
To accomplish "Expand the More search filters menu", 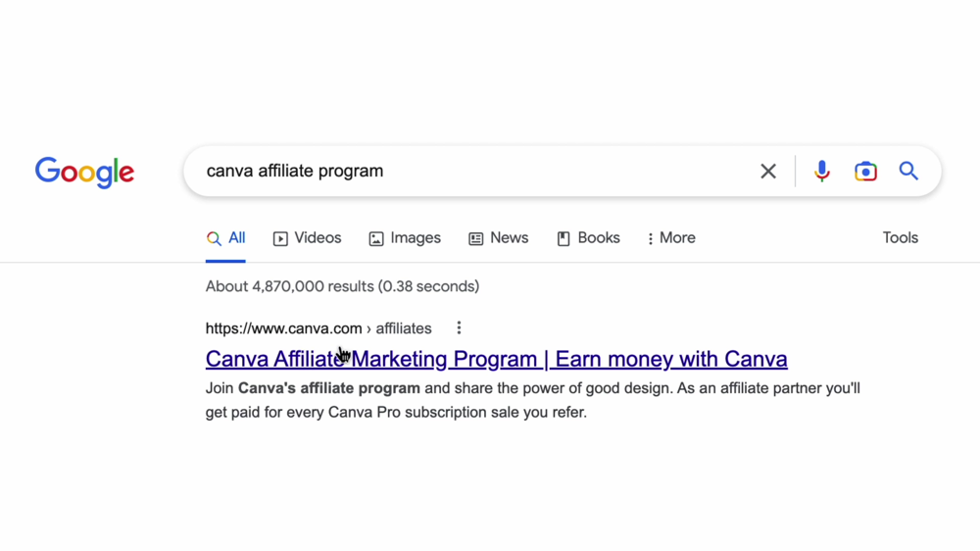I will tap(670, 238).
